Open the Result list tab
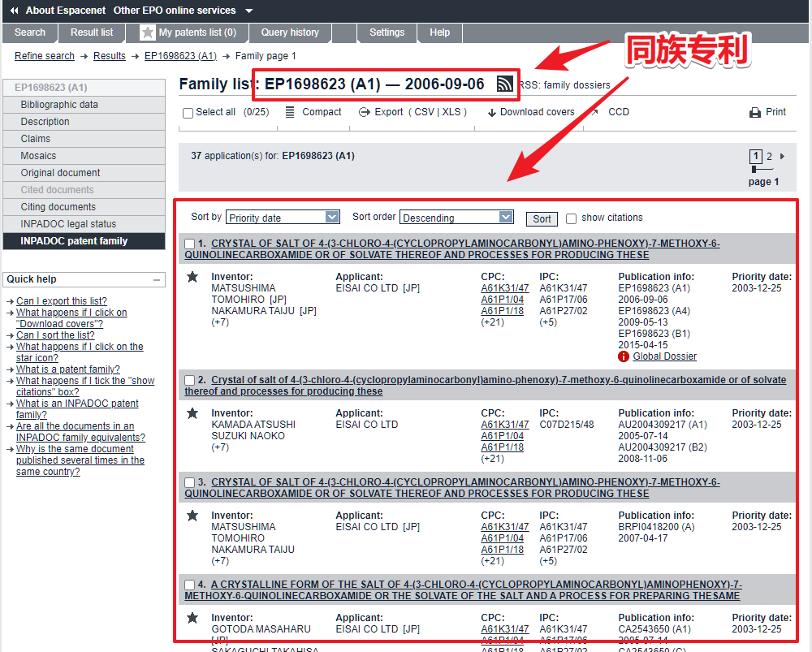This screenshot has width=812, height=652. click(x=92, y=32)
